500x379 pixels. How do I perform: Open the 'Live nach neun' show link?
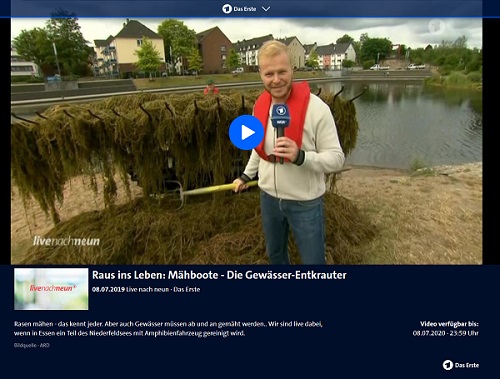(148, 289)
